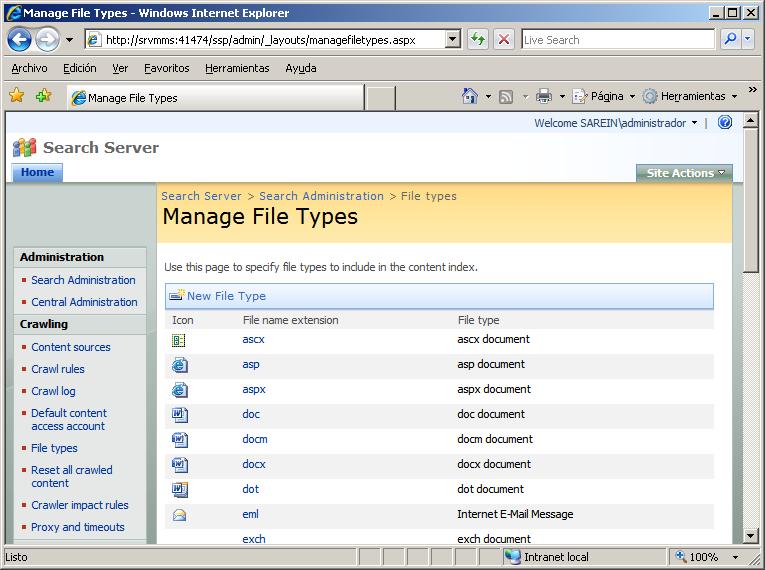Open Search Administration sidebar link
Viewport: 765px width, 570px height.
(x=83, y=280)
